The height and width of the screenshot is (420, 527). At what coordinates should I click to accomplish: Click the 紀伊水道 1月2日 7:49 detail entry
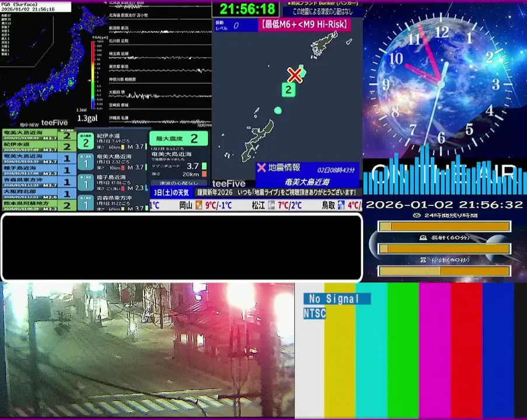(x=113, y=141)
